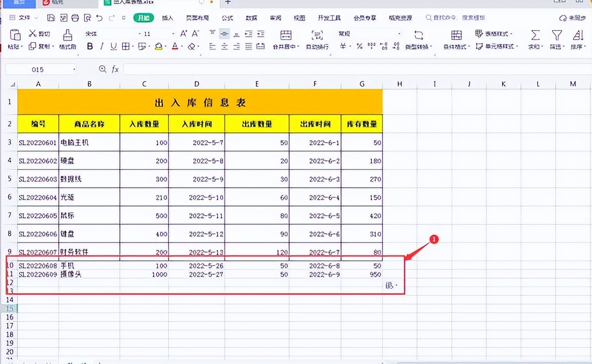Viewport: 592px width, 364px height.
Task: Align text right
Action: tap(236, 46)
